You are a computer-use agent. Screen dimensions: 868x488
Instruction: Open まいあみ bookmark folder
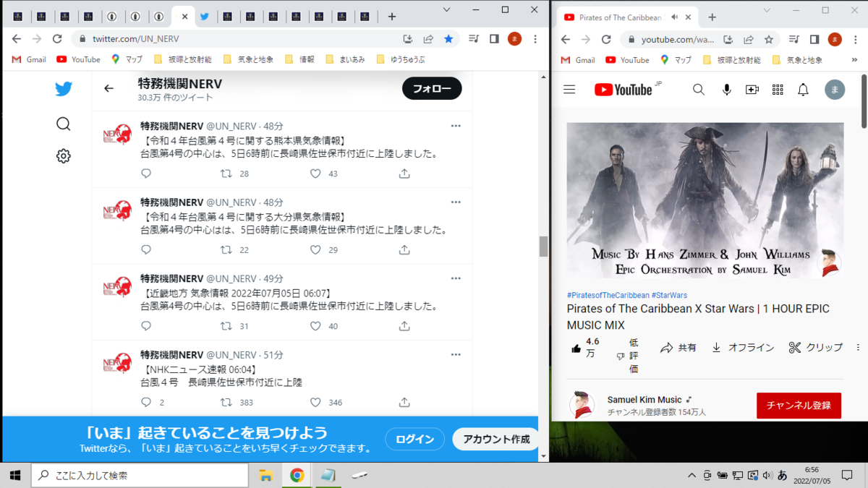coord(346,60)
